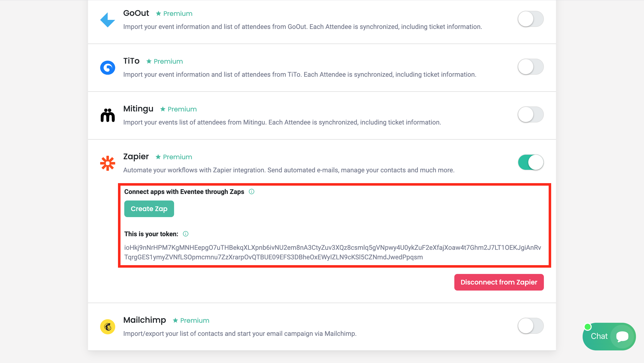
Task: Click the star icon next to GoOut Premium
Action: 158,14
